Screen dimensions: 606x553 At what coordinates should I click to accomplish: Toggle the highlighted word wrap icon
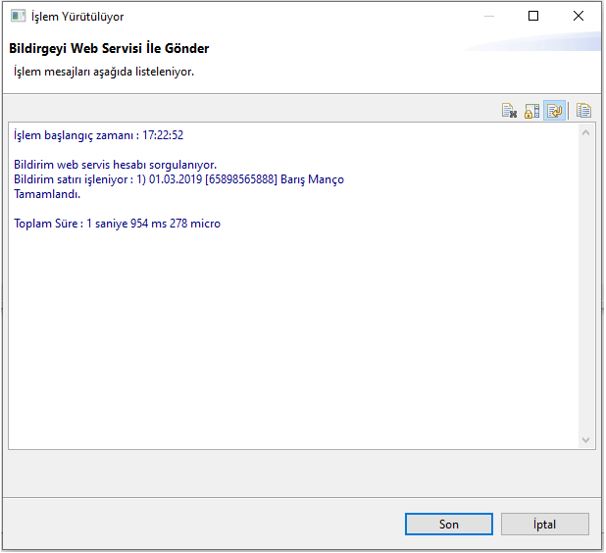(x=555, y=111)
